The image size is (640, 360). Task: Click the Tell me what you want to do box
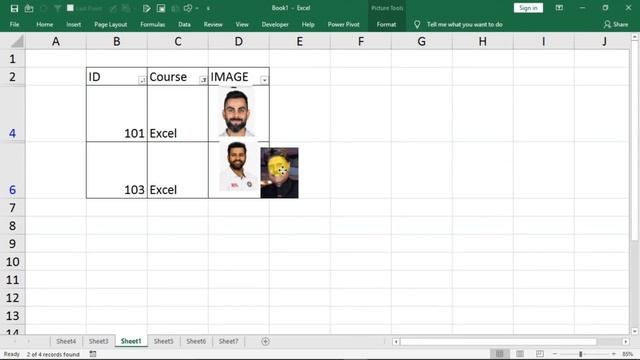[x=464, y=24]
